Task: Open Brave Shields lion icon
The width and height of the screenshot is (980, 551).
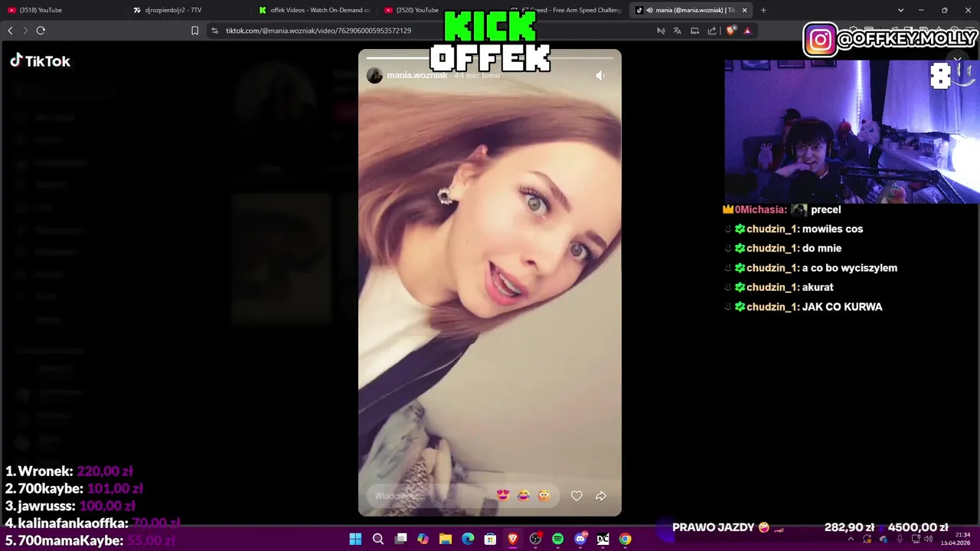Action: tap(731, 31)
